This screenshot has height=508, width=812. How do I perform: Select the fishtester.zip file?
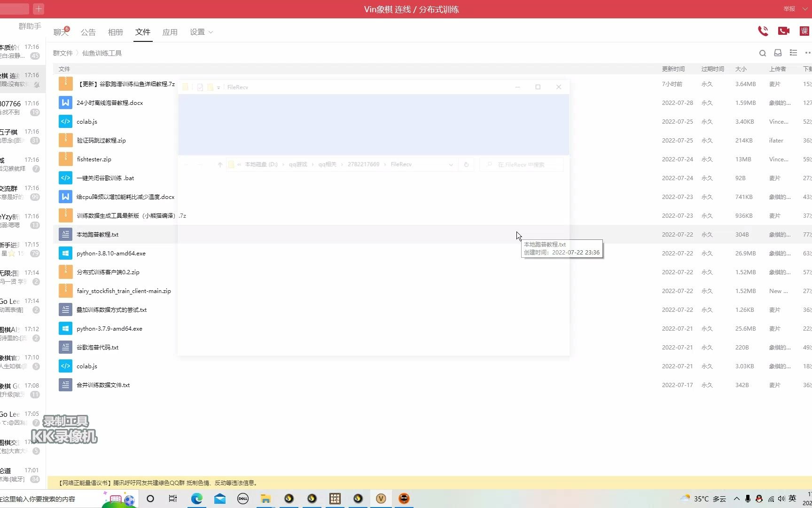pos(94,159)
